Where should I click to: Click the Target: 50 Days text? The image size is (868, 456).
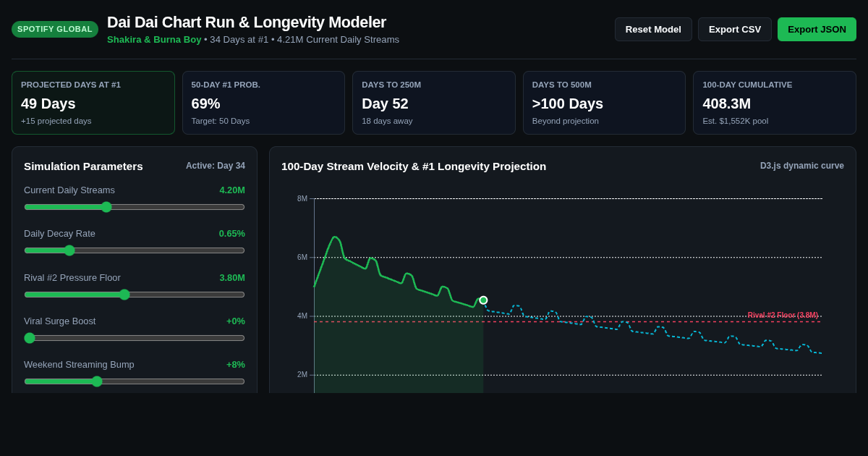(x=221, y=121)
